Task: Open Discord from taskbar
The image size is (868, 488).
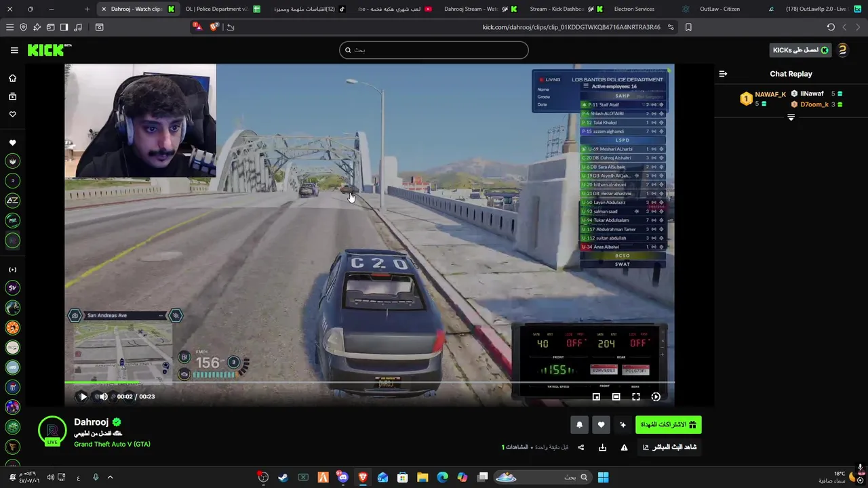Action: (342, 477)
